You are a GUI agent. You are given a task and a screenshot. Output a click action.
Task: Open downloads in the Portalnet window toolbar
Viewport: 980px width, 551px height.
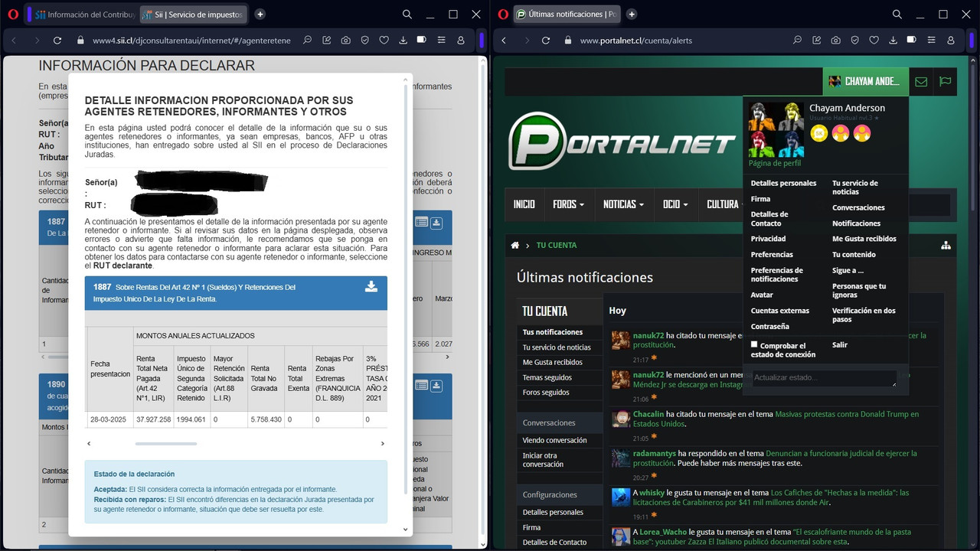coord(893,41)
